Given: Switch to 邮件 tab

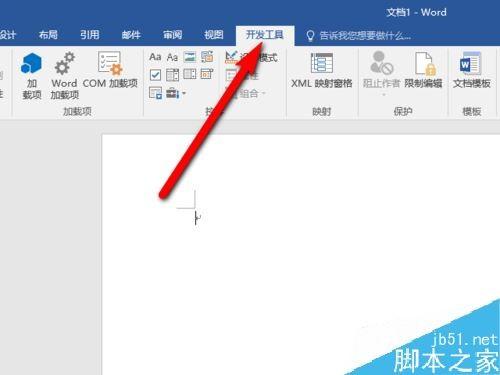Looking at the screenshot, I should click(x=131, y=35).
